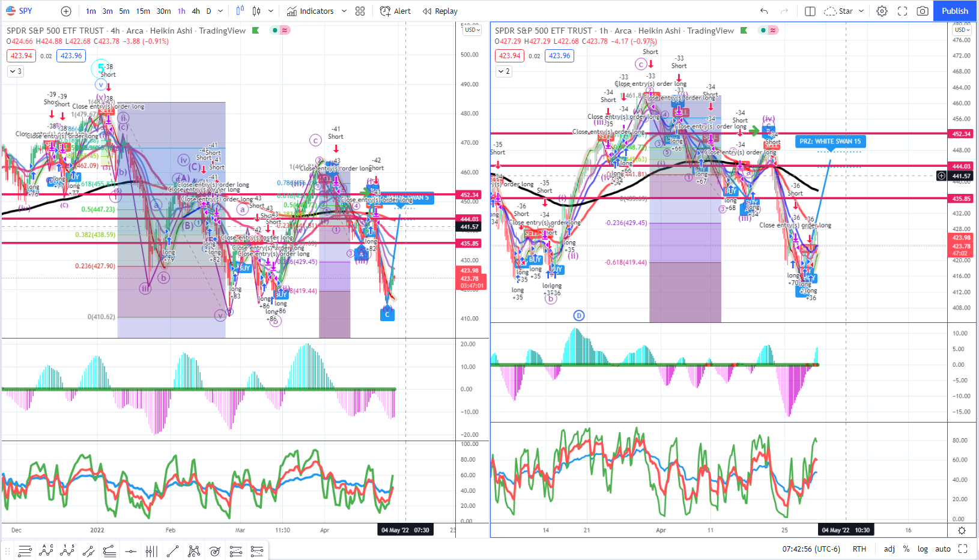Click the plus button beside the 441.57 price label
Viewport: 979px width, 560px height.
point(941,176)
